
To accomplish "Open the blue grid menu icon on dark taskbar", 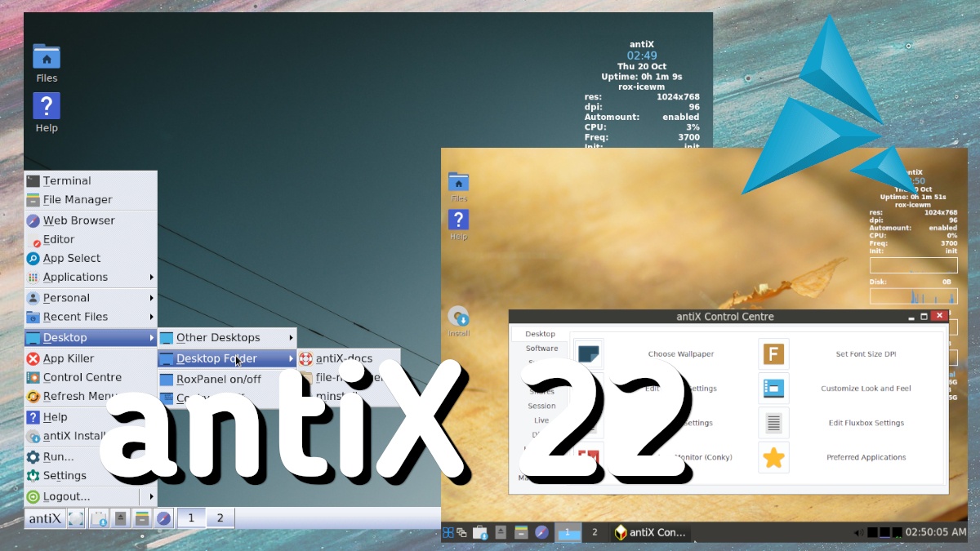I will tap(448, 532).
